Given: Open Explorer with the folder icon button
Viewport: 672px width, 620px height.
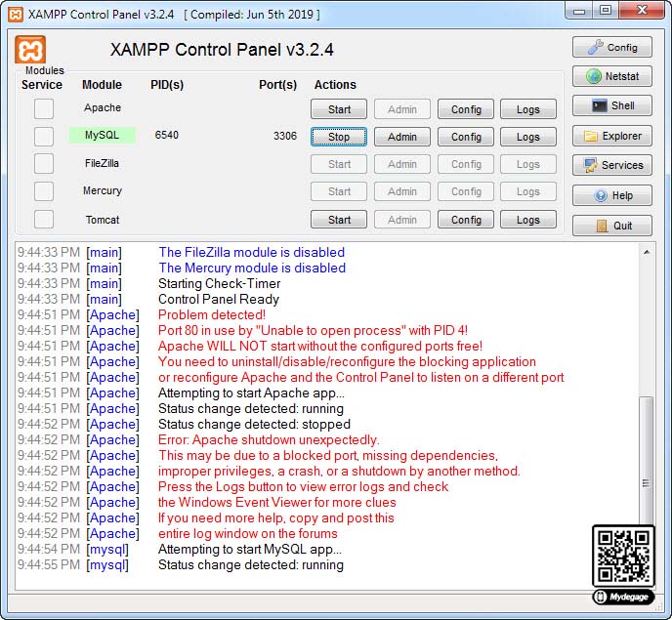Looking at the screenshot, I should pyautogui.click(x=612, y=136).
